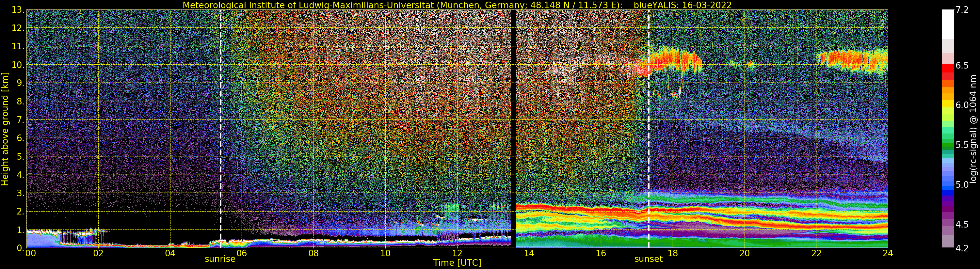
Task: Click the black data gap band near 13:30
Action: (513, 129)
